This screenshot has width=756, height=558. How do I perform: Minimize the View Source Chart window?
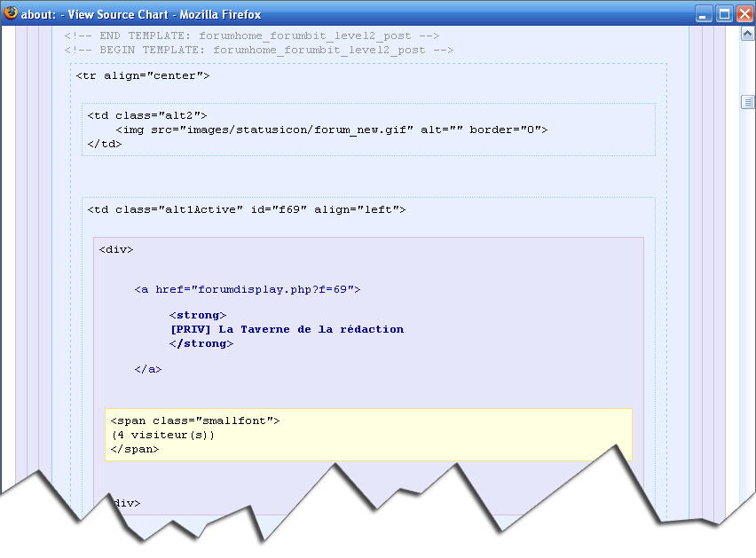coord(704,14)
